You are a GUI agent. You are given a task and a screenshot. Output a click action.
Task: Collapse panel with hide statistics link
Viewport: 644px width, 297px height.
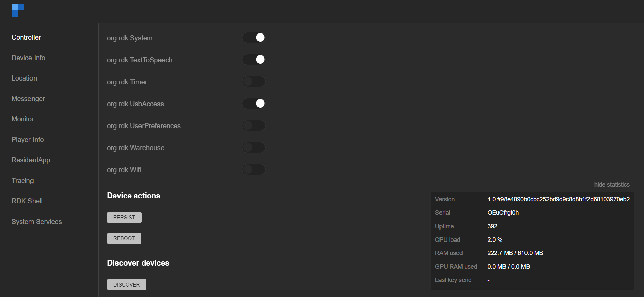[x=611, y=185]
